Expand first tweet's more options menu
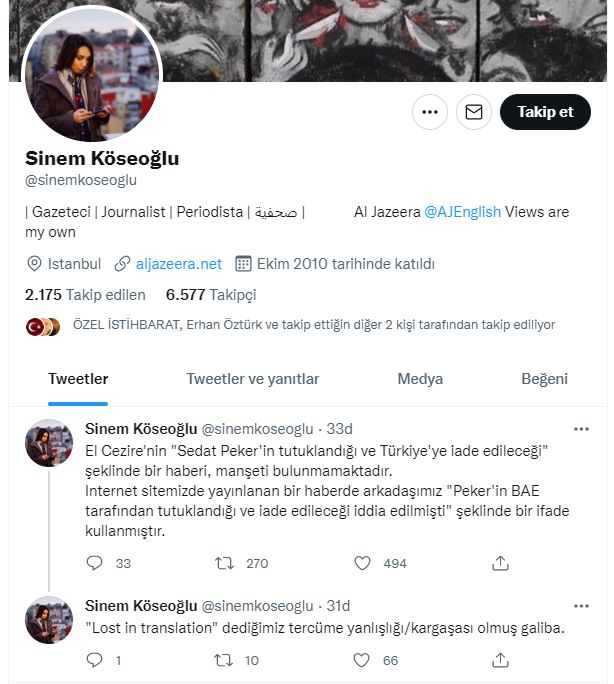Viewport: 614px width, 684px height. click(581, 429)
